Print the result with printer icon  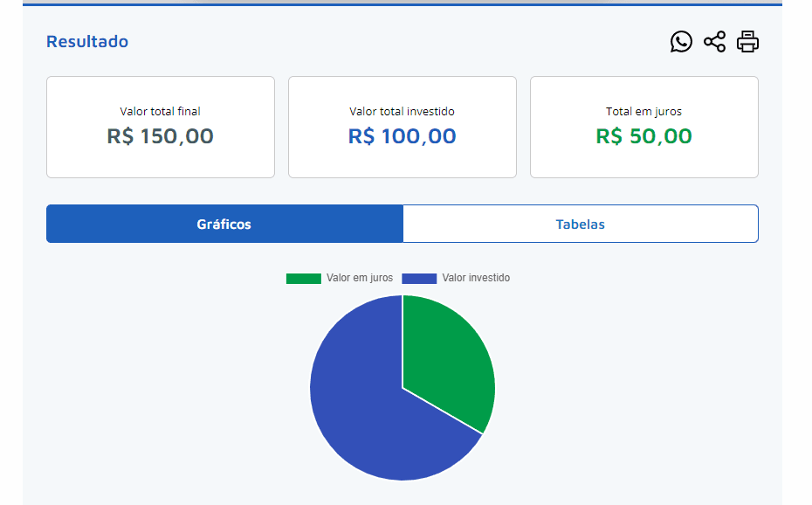coord(747,42)
